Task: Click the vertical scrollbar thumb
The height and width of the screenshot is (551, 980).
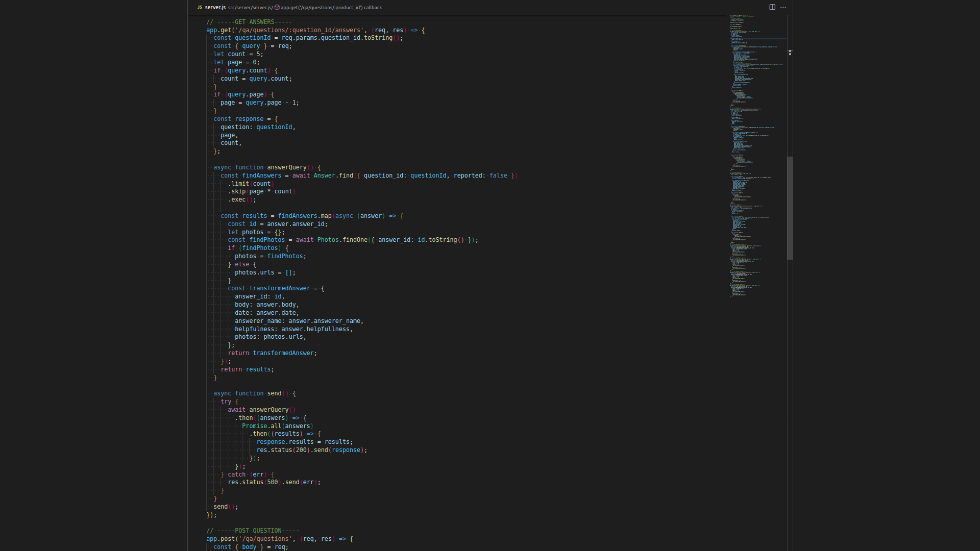Action: (790, 208)
